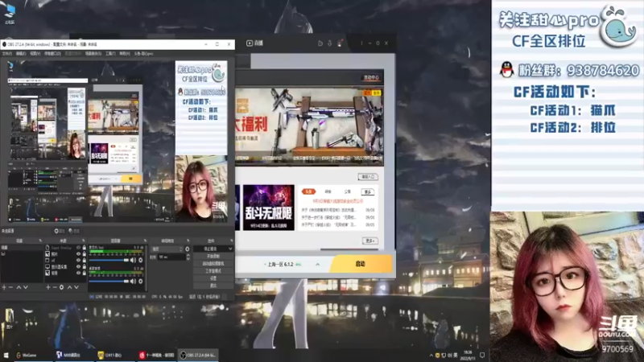Toggle visibility of second source row
This screenshot has width=644, height=362.
[78, 254]
